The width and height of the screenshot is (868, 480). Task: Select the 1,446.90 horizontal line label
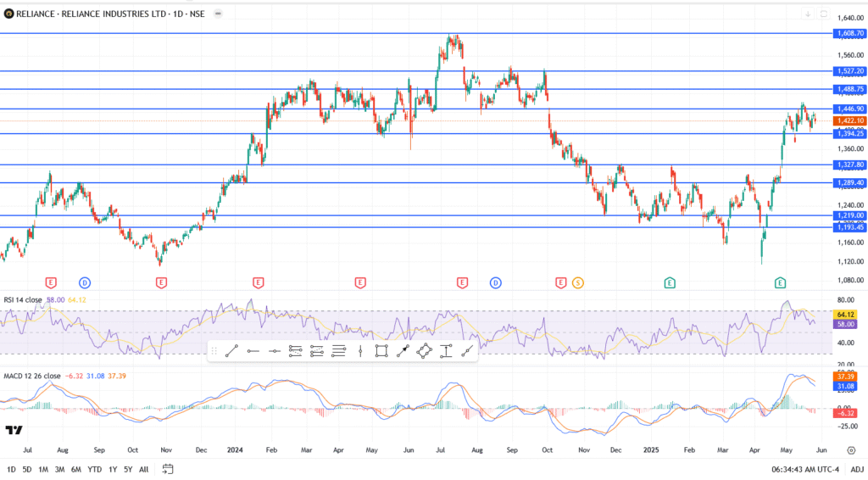click(850, 109)
